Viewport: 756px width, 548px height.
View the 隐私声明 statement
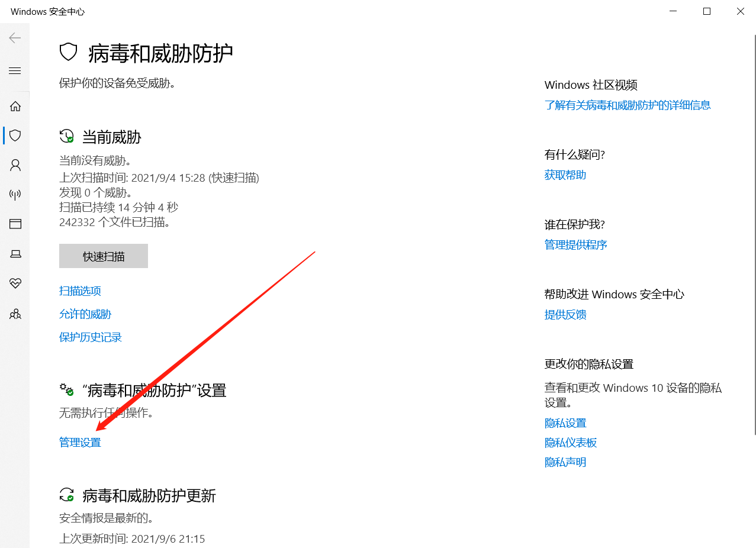(x=565, y=462)
